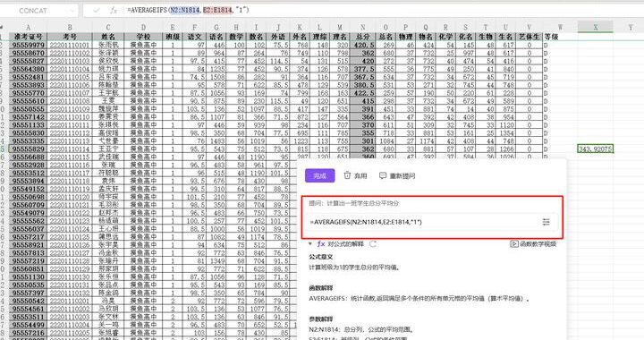Click cell with 95559979
Viewport: 644px width, 340px height.
(28, 45)
